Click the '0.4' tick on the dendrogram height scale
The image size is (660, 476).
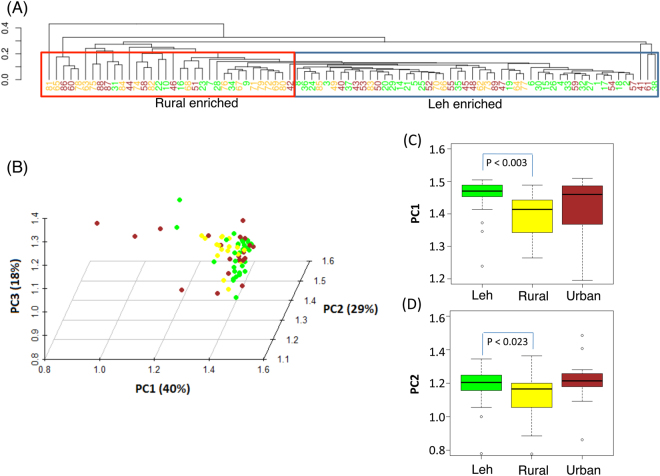tap(5, 28)
